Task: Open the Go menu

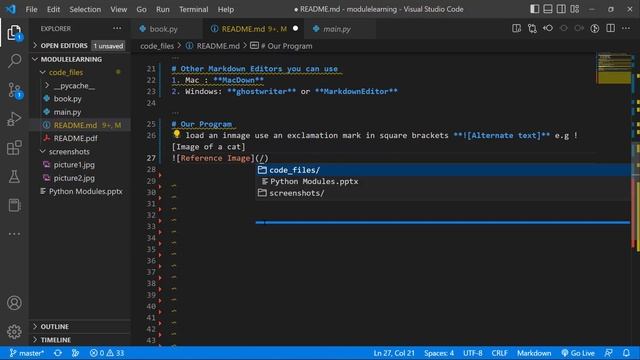Action: [x=141, y=9]
